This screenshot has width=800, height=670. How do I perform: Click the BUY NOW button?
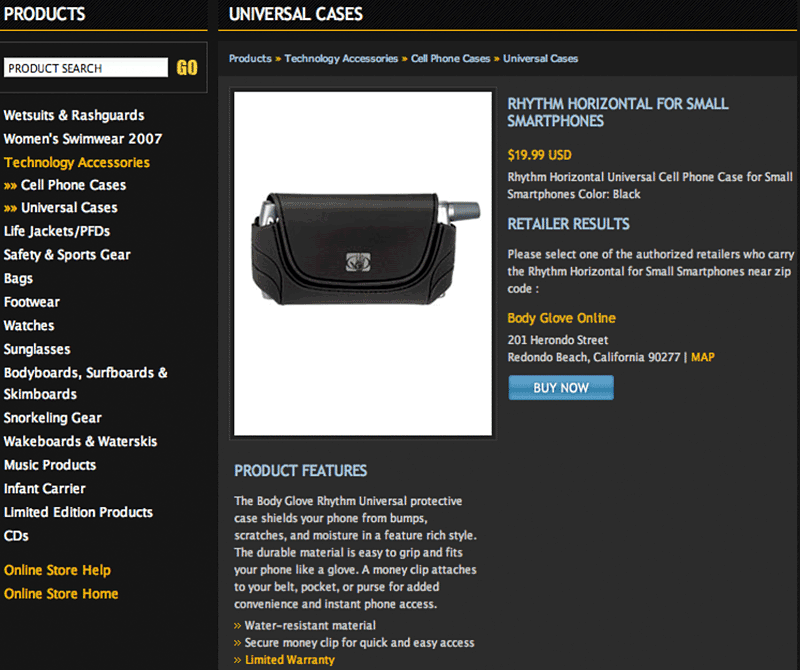561,388
